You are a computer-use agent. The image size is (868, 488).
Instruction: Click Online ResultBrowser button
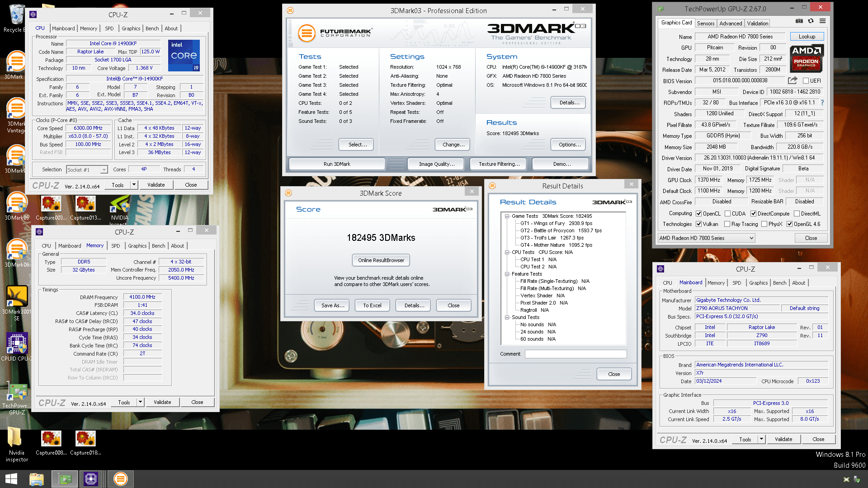click(381, 260)
